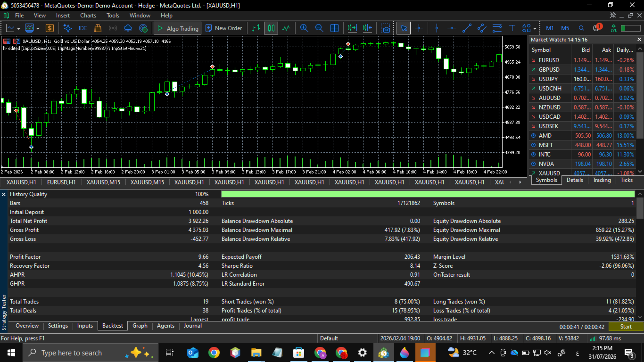644x362 pixels.
Task: Tile chart windows with grid icon
Action: (x=334, y=28)
